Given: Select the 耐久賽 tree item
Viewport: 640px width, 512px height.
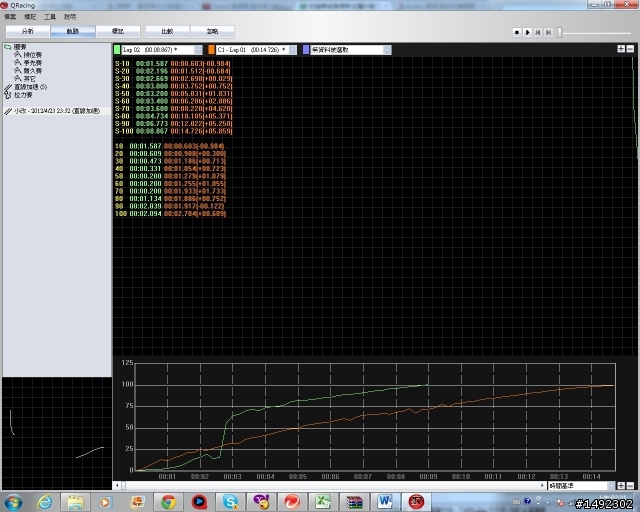Looking at the screenshot, I should point(32,71).
